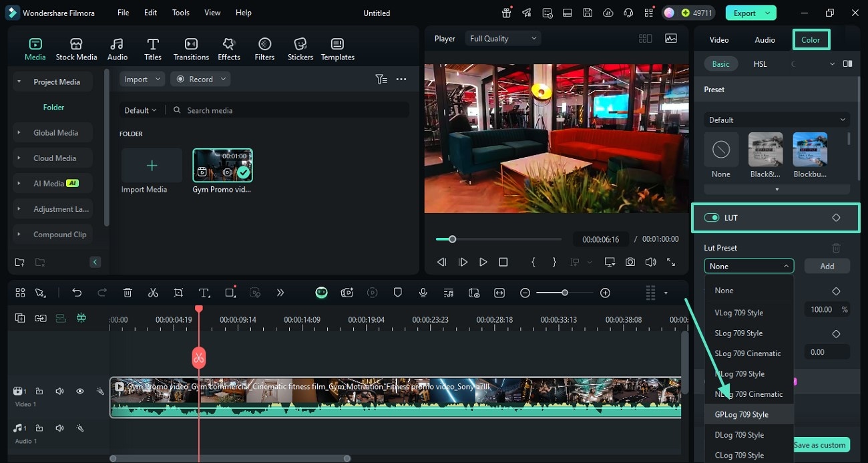Open the Templates library

[x=338, y=49]
